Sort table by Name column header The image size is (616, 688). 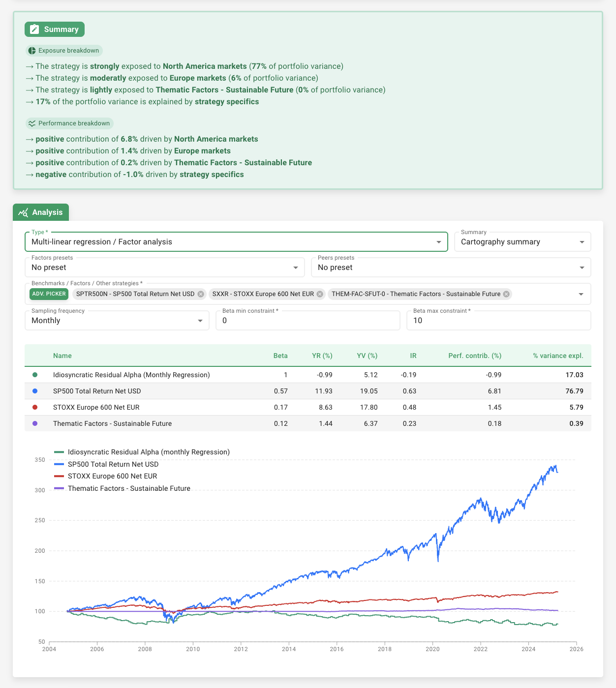pos(62,356)
